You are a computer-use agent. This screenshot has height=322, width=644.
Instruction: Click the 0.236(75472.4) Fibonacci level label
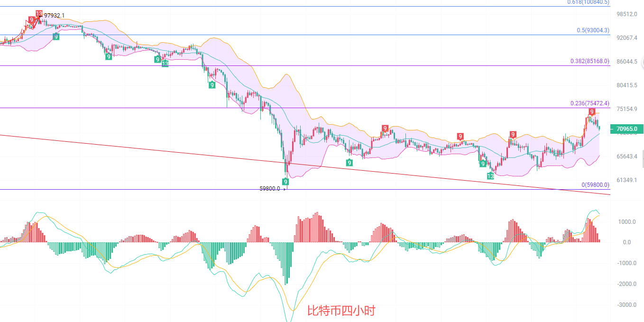click(590, 103)
